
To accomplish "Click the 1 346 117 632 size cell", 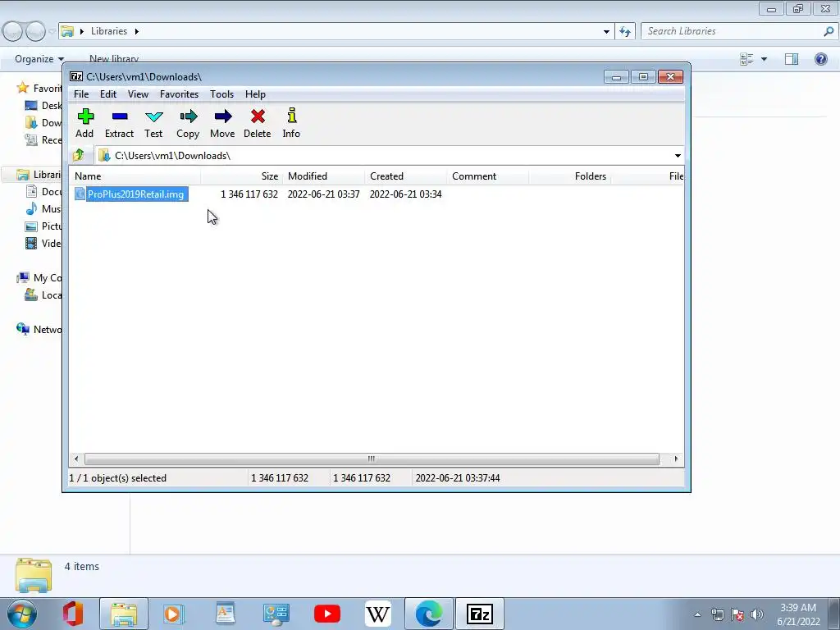I will (x=249, y=194).
